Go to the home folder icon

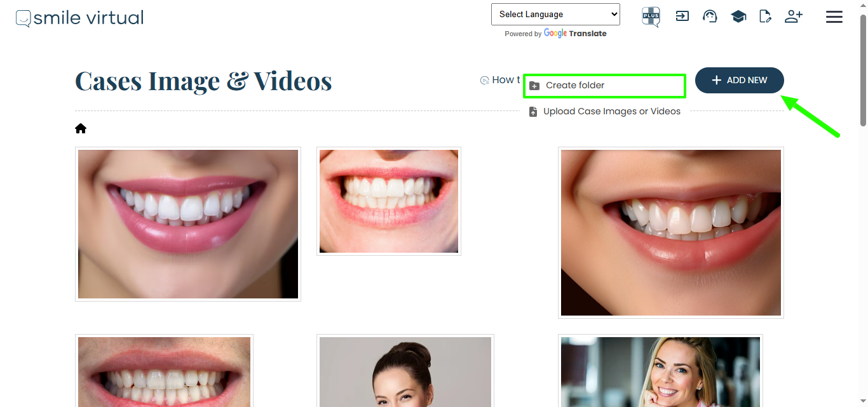81,128
